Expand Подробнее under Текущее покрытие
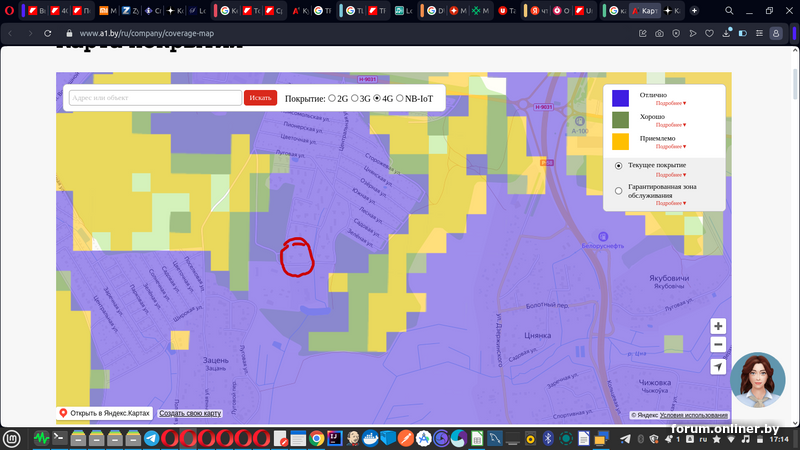This screenshot has height=450, width=800. (x=670, y=174)
